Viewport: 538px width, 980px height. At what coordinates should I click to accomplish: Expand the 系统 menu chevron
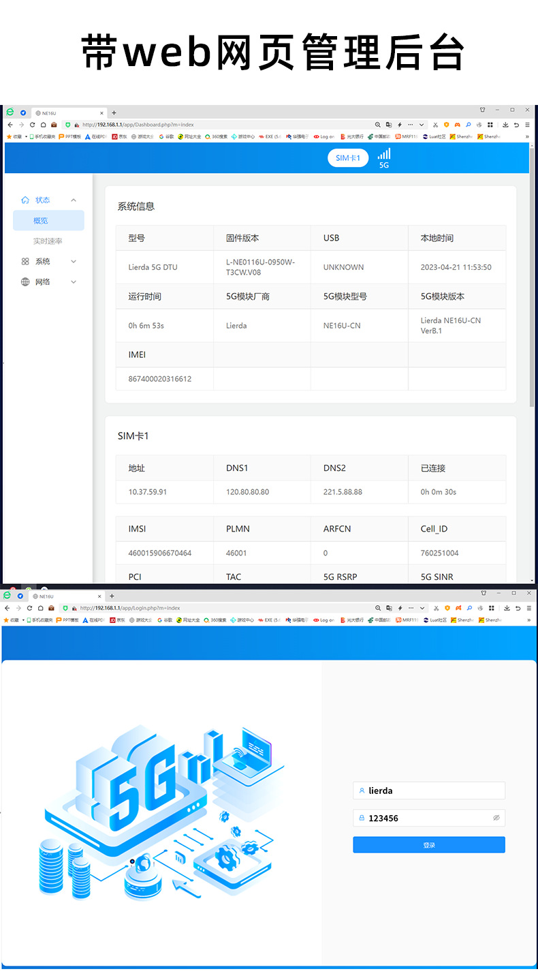[x=74, y=262]
